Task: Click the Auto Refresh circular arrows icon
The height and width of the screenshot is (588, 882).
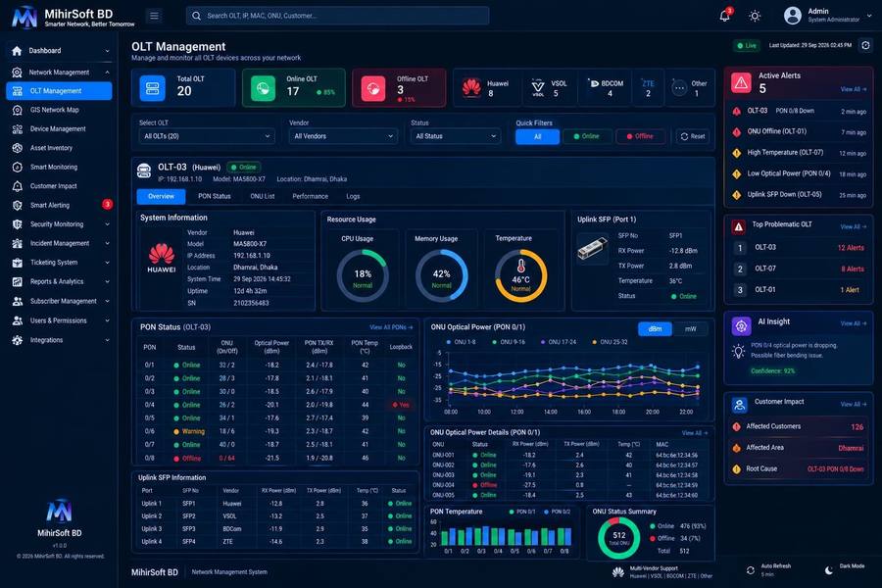Action: coord(751,570)
